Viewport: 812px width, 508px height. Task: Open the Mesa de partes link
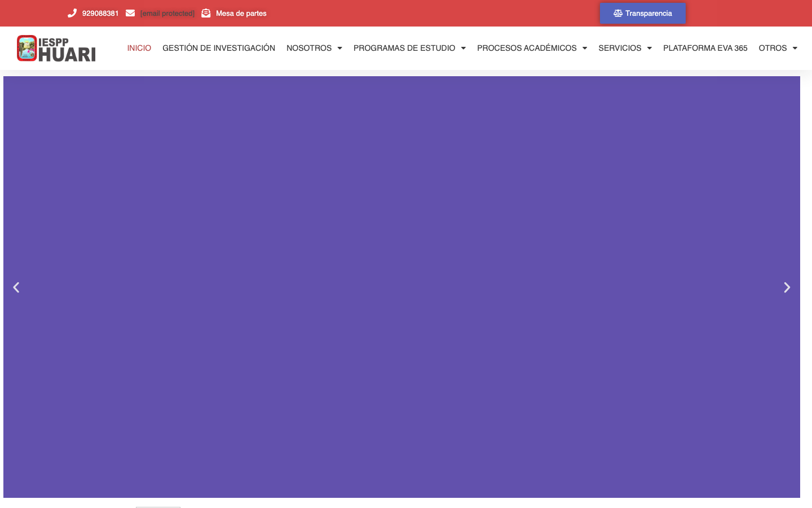coord(241,13)
